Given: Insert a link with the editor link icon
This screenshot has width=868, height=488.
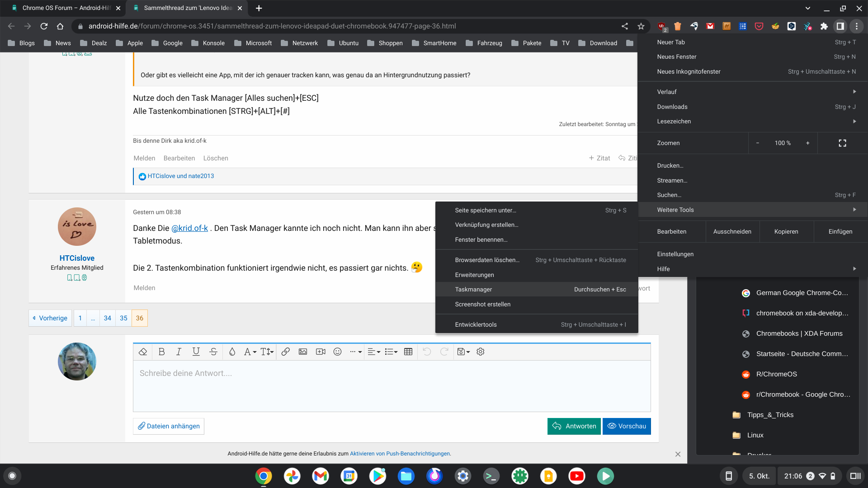Looking at the screenshot, I should pos(285,352).
